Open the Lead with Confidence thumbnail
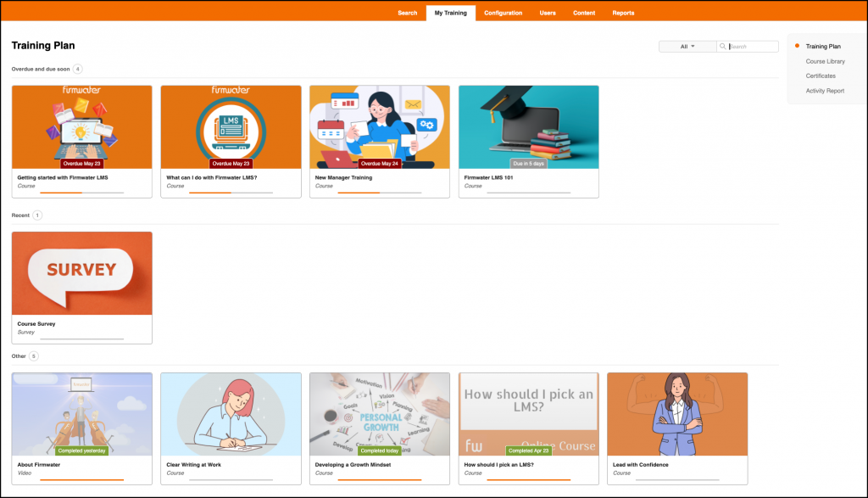The image size is (868, 498). coord(677,414)
